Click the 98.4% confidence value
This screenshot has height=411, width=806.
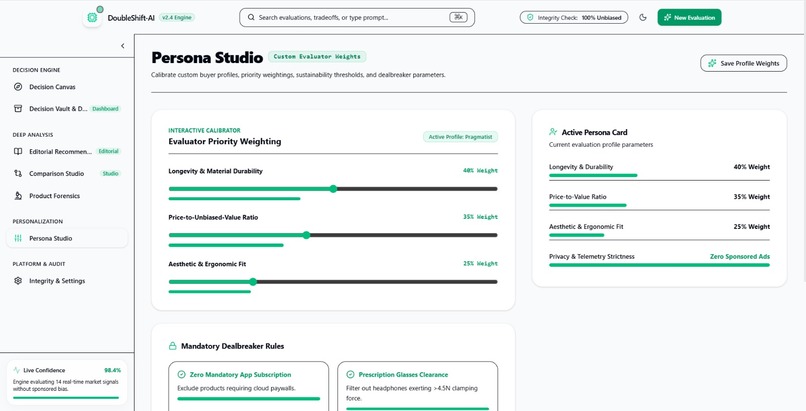point(112,370)
